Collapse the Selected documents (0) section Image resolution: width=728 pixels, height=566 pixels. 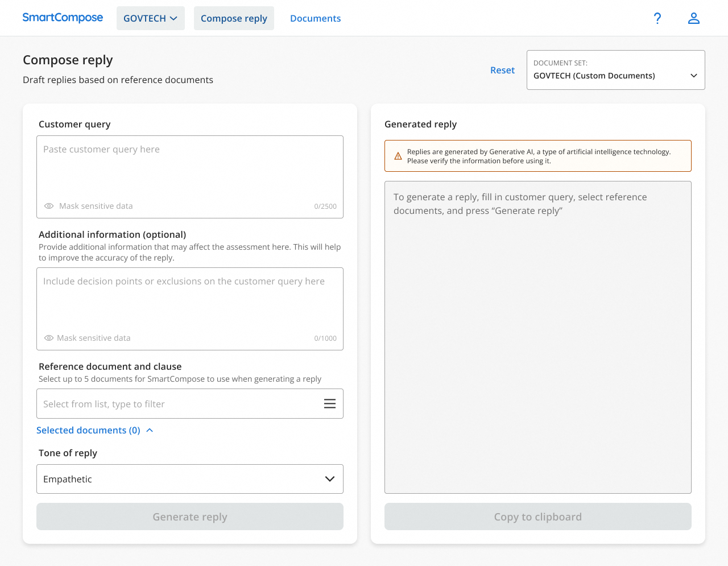click(x=95, y=430)
